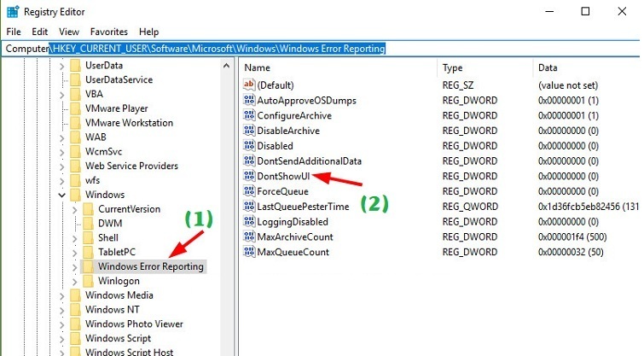The image size is (644, 356).
Task: Click the Windows Error Reporting folder icon
Action: 88,267
